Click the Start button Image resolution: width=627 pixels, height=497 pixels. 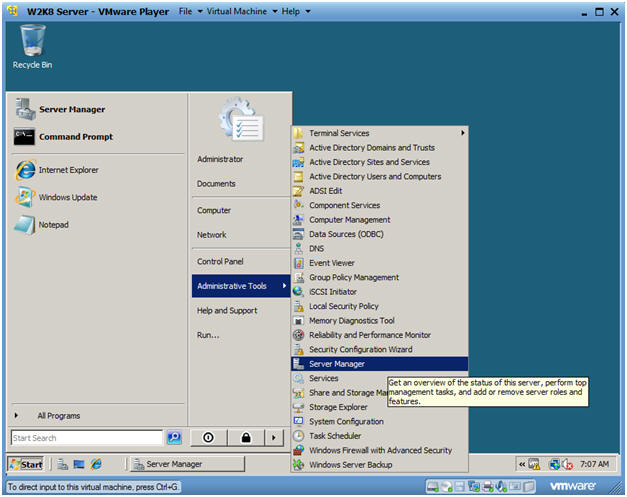(26, 464)
